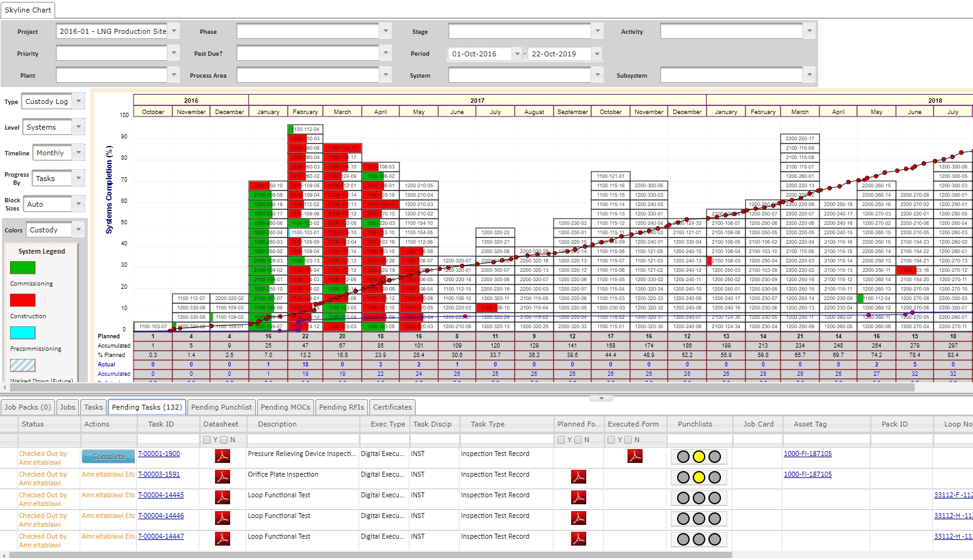Expand the Activity filter dropdown
This screenshot has height=560, width=973.
click(810, 31)
